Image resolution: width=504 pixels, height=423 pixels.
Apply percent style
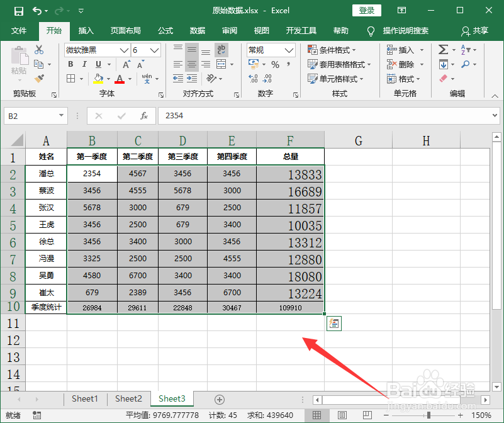click(275, 64)
